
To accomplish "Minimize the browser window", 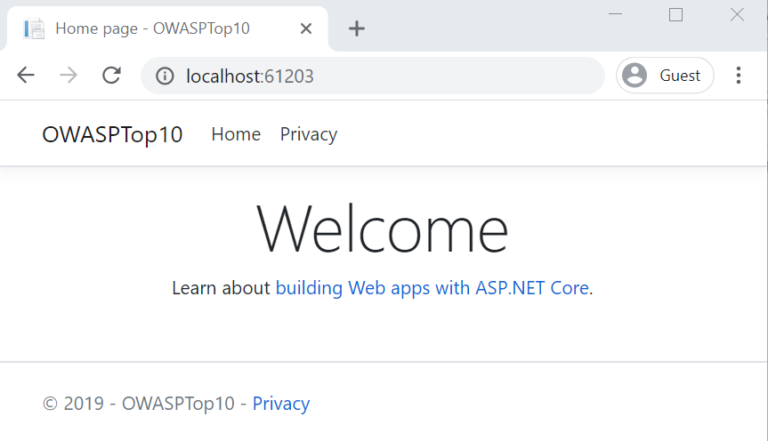I will click(615, 15).
